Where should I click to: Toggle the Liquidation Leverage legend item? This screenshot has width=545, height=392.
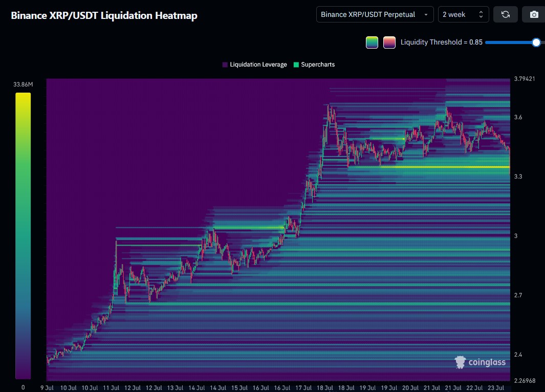(255, 64)
